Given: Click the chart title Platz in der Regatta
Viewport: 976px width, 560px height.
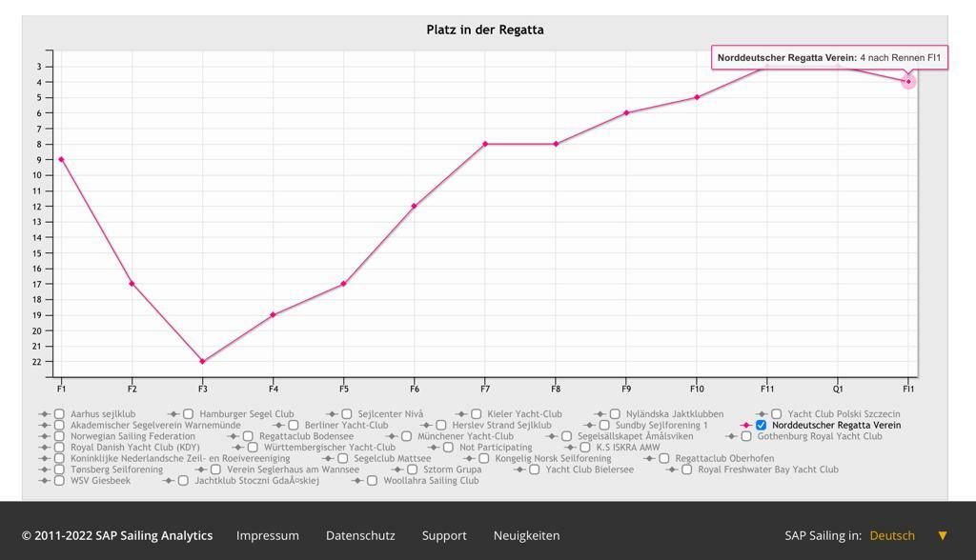Looking at the screenshot, I should pos(485,30).
